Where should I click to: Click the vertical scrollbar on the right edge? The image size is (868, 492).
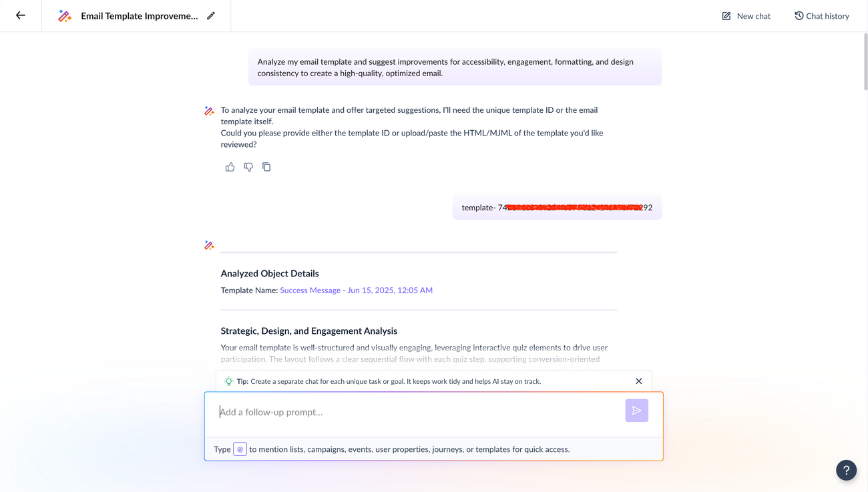tap(865, 60)
